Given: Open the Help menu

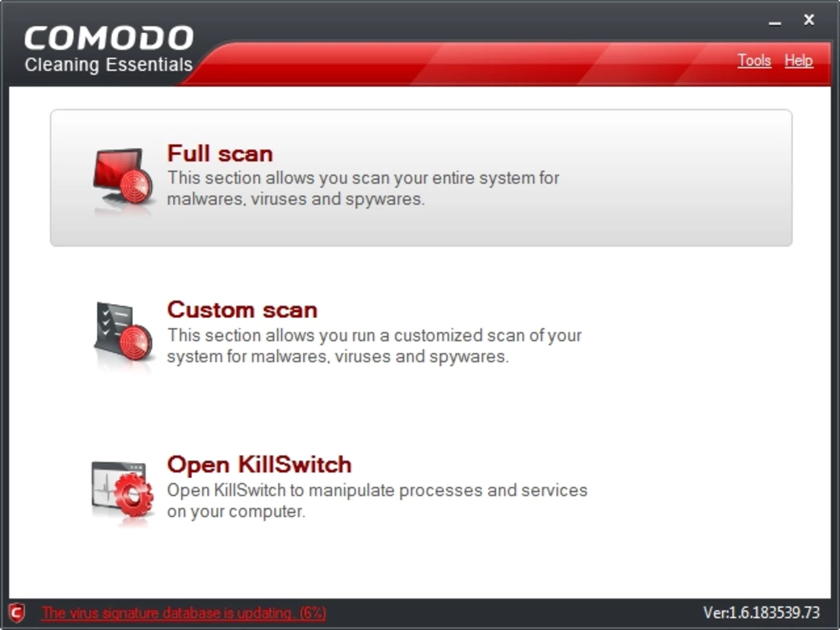Looking at the screenshot, I should pyautogui.click(x=798, y=61).
